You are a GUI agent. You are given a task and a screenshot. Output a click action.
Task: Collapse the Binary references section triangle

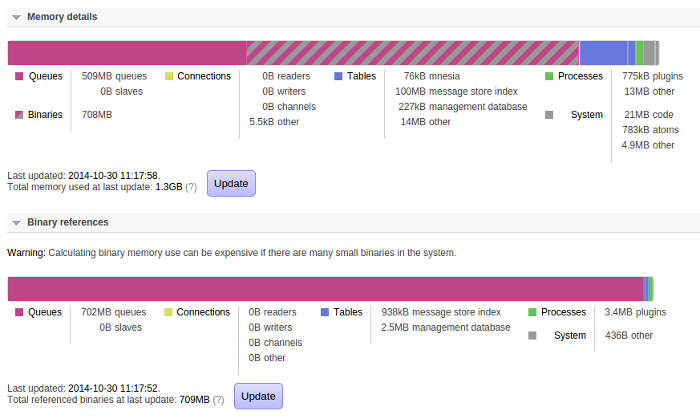[x=16, y=222]
